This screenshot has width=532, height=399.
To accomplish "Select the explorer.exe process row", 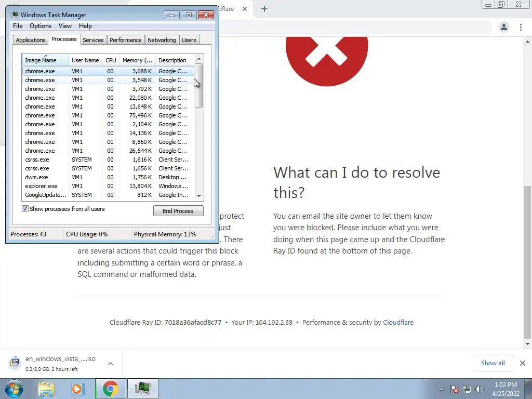I will [109, 186].
